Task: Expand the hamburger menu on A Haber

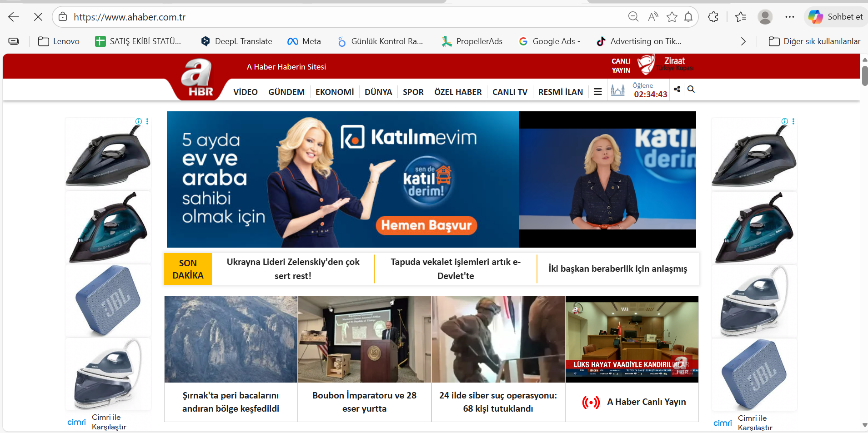Action: tap(598, 92)
